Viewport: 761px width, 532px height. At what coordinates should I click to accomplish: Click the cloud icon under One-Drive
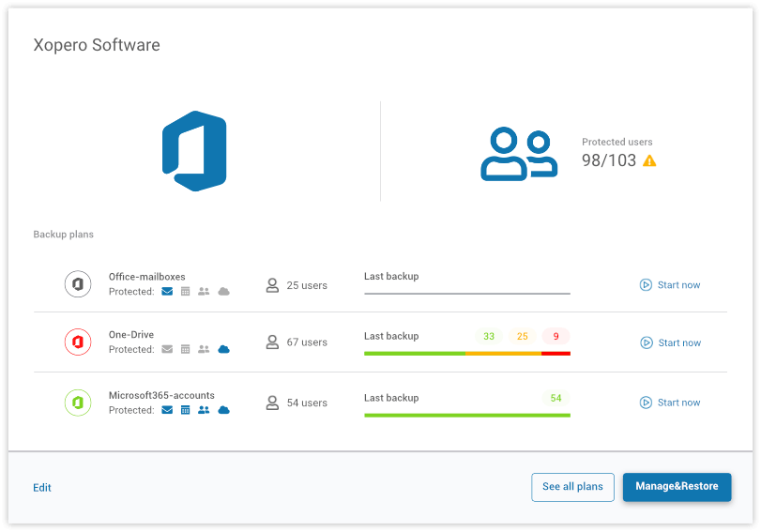pyautogui.click(x=223, y=350)
